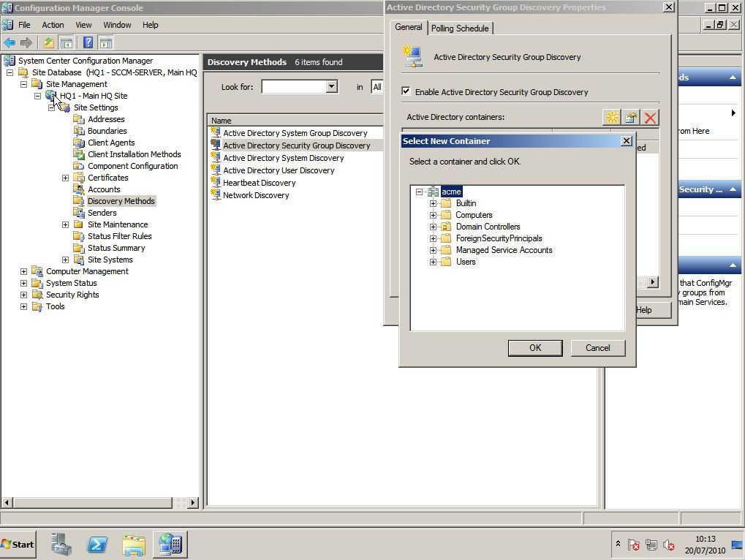Click Show/Hide Action Pane toolbar icon
Screen dimensions: 745x560
point(106,42)
